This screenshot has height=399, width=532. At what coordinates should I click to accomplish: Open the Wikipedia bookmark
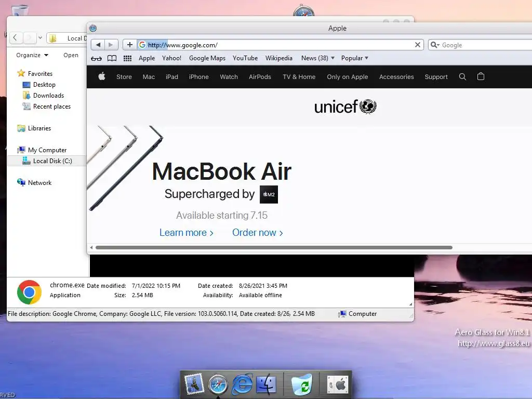(279, 58)
